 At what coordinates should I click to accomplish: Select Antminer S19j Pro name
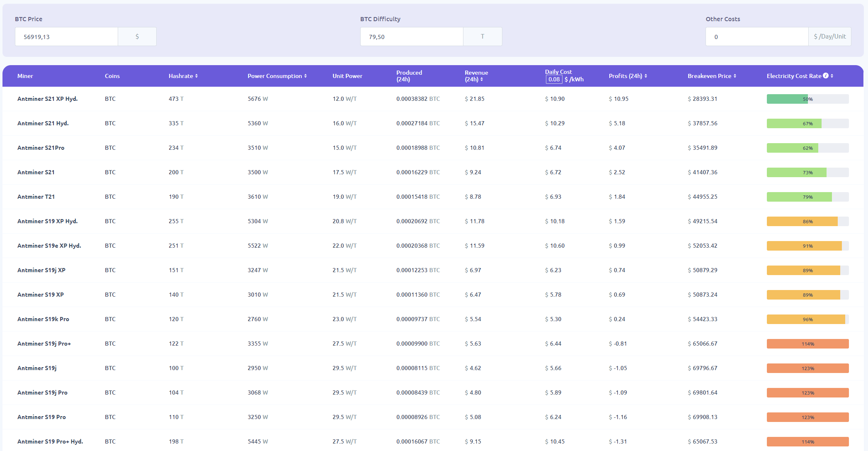42,392
